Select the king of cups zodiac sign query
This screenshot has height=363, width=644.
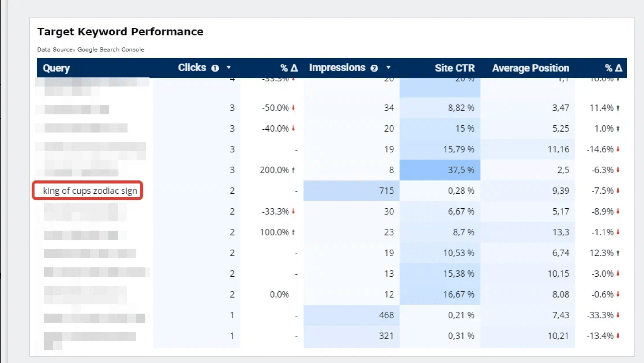pos(90,190)
